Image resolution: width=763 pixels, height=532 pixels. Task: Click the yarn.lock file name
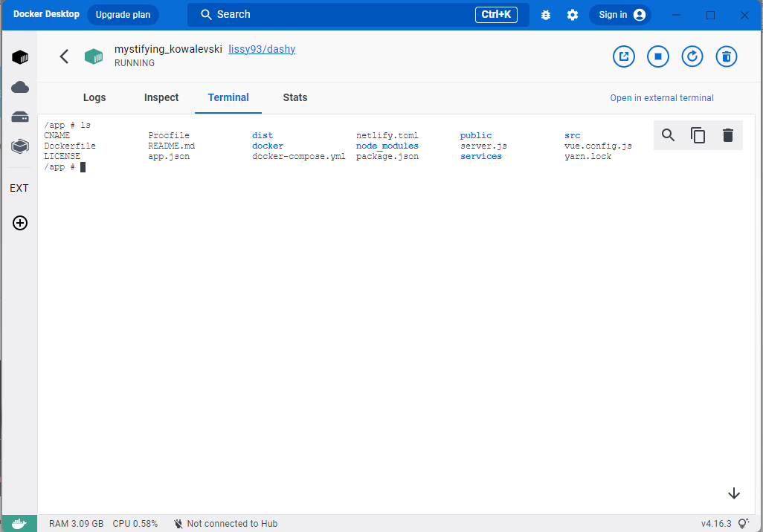(x=587, y=157)
